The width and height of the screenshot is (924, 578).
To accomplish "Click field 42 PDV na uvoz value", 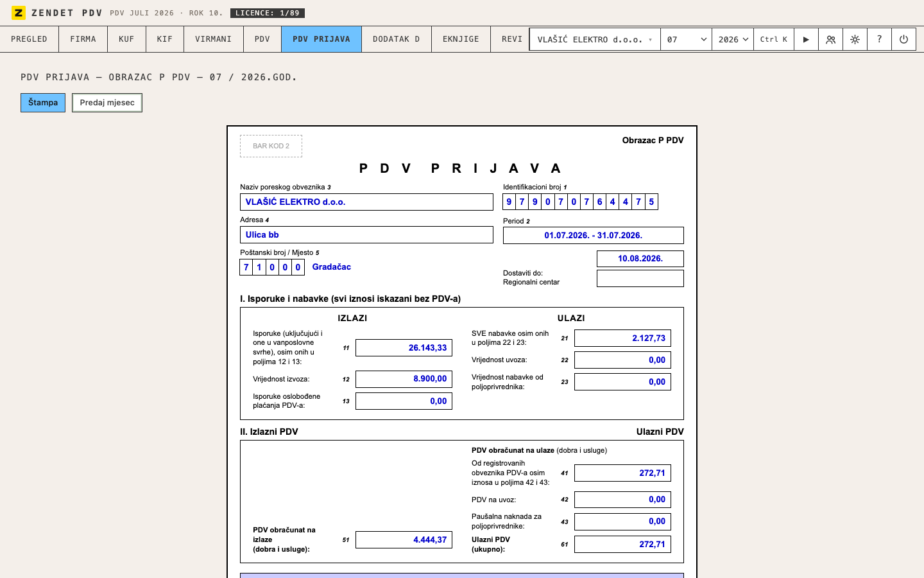I will (x=622, y=499).
